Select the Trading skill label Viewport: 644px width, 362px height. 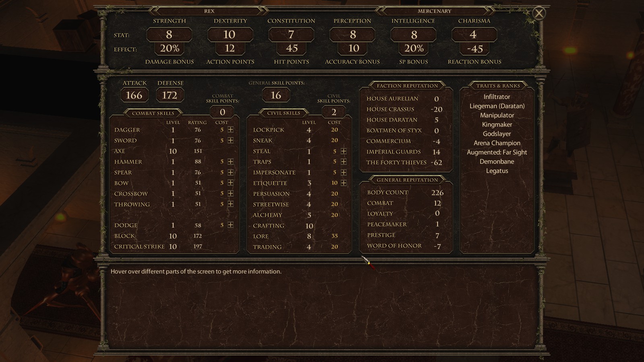coord(267,247)
